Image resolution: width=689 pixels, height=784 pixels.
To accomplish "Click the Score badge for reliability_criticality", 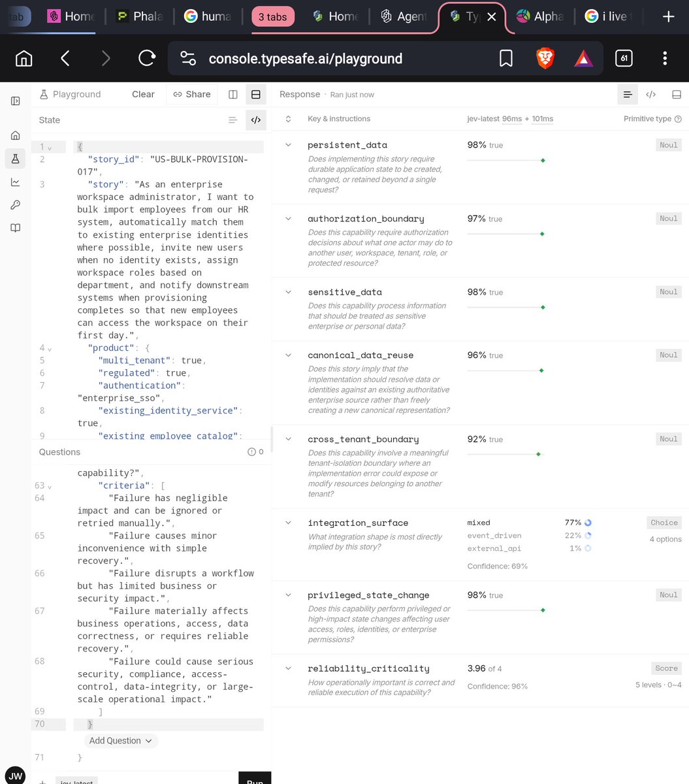I will (666, 668).
